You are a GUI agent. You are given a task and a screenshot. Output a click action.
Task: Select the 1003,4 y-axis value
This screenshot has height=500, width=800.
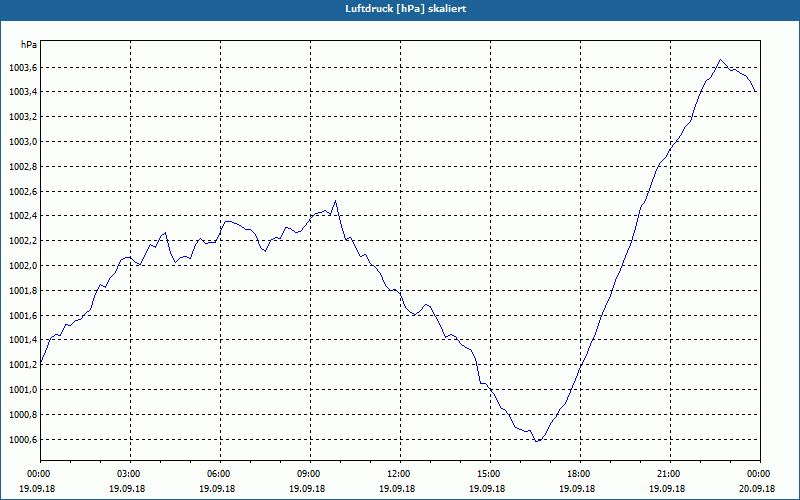(x=23, y=92)
